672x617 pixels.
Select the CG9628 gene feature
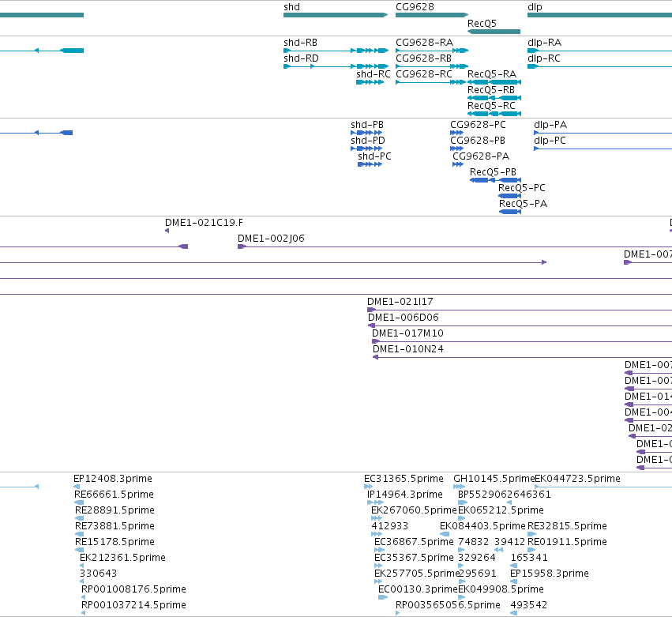coord(432,15)
